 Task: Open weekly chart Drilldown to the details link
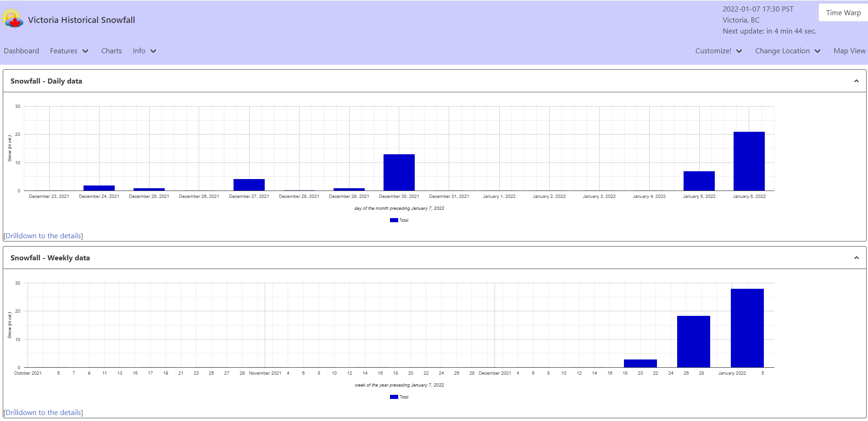click(44, 413)
